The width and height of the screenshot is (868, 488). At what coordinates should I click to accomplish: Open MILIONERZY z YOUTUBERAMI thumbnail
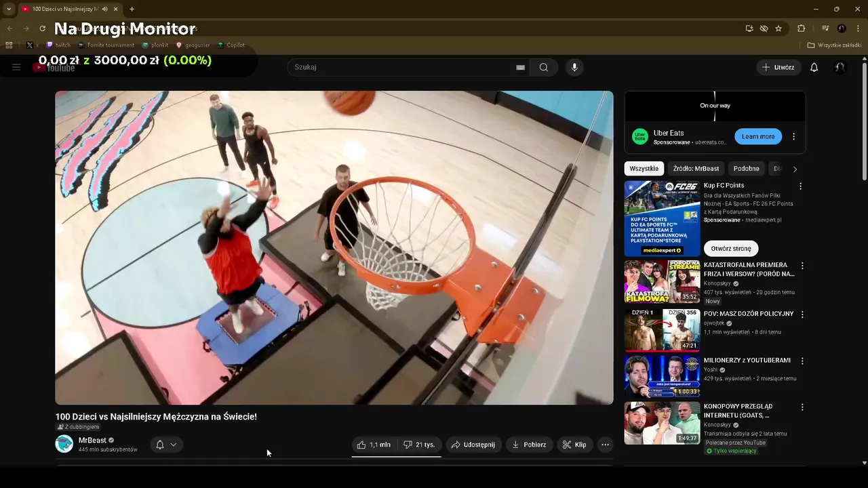coord(662,376)
